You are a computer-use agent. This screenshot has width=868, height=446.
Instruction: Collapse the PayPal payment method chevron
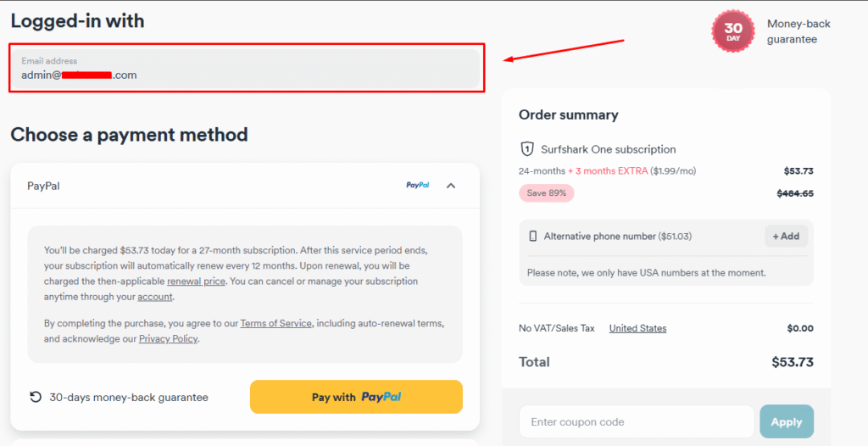click(x=451, y=185)
